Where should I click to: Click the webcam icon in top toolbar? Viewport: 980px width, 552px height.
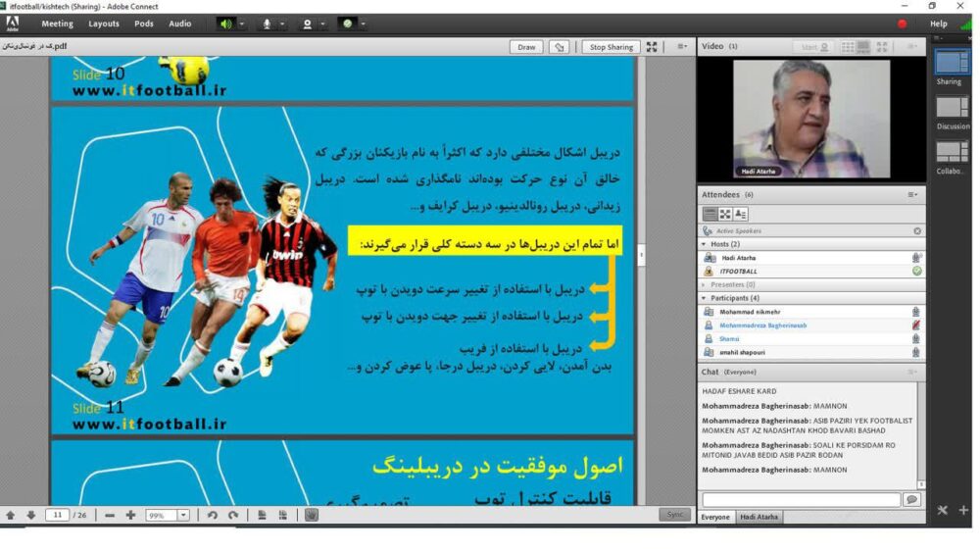pos(308,24)
